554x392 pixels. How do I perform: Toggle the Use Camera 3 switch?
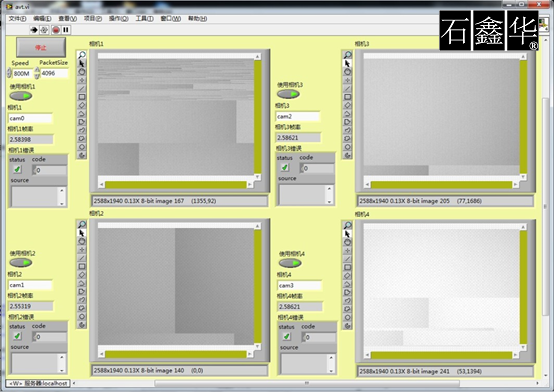288,94
